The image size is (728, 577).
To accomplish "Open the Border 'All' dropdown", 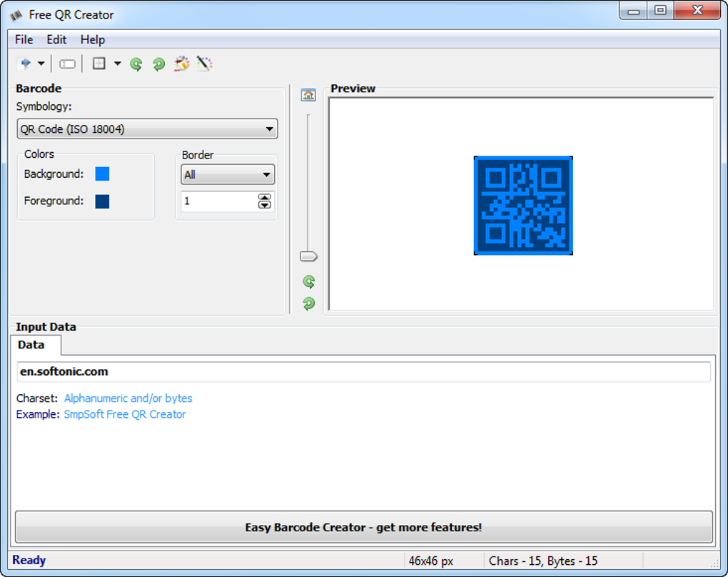I will tap(228, 175).
